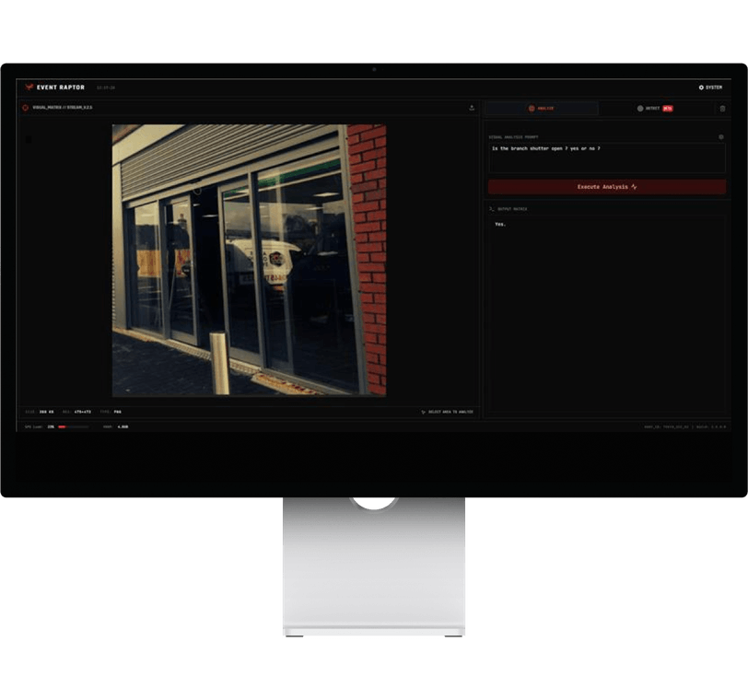The height and width of the screenshot is (700, 748).
Task: Open prompt settings gear above prompt box
Action: (720, 137)
